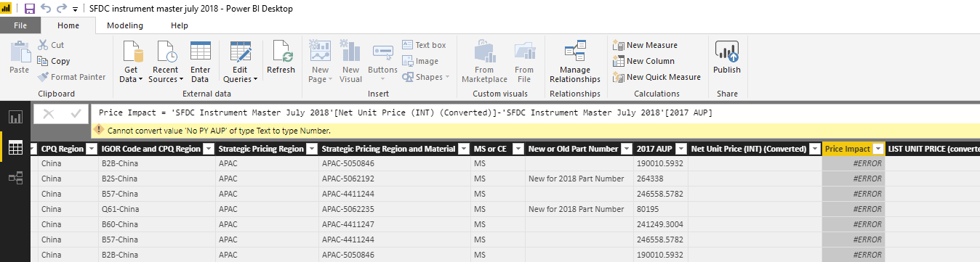Click New Quick Measure
Viewport: 980px width, 262px height.
[x=657, y=77]
